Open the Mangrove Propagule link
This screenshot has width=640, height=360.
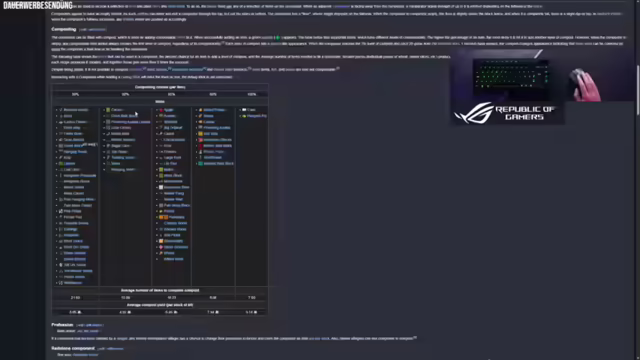80,176
